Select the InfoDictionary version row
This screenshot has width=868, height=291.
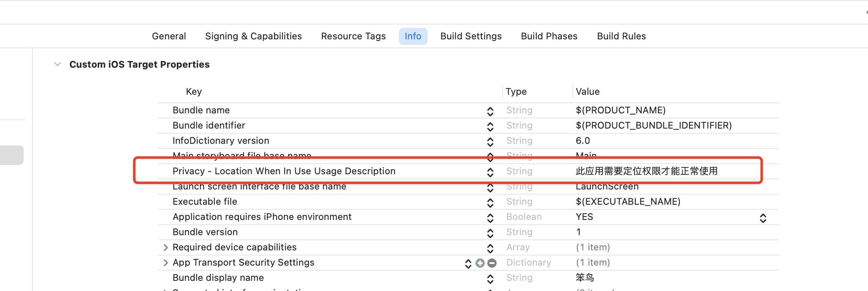221,141
